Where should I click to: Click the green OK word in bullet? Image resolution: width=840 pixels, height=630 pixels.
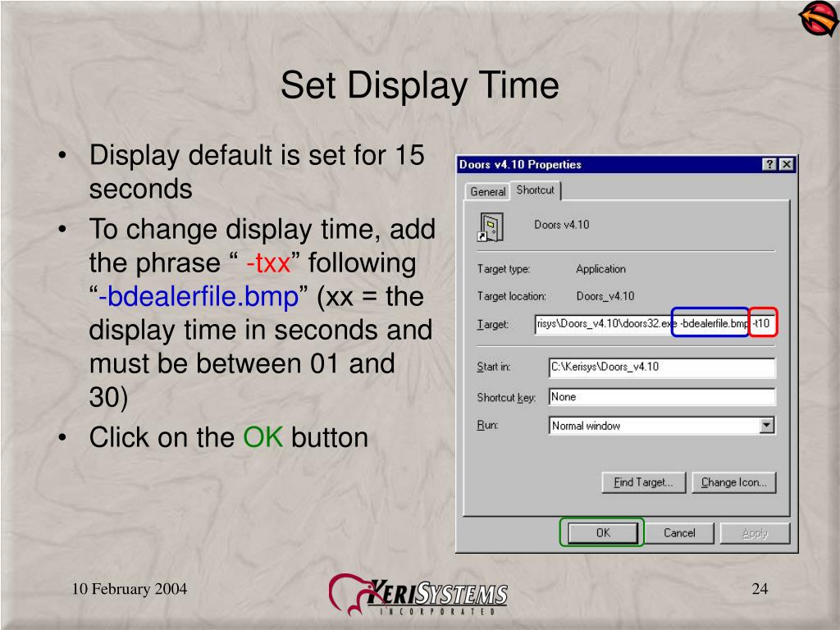[x=263, y=437]
